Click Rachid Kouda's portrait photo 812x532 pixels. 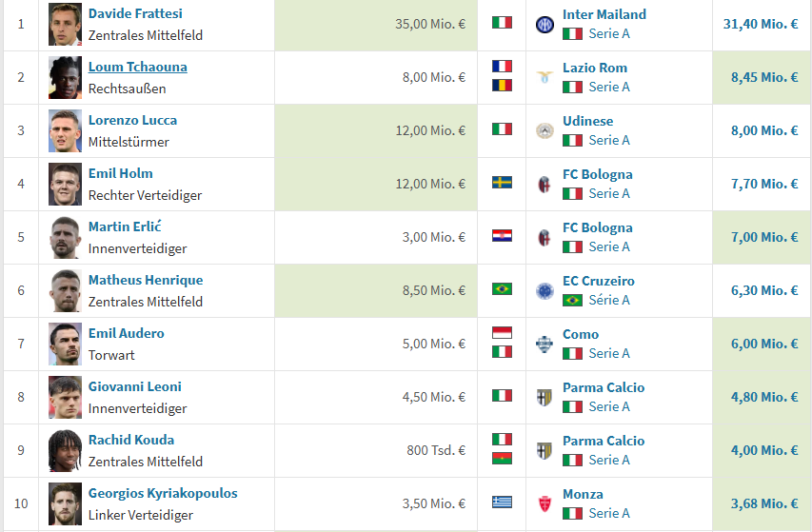click(x=66, y=451)
